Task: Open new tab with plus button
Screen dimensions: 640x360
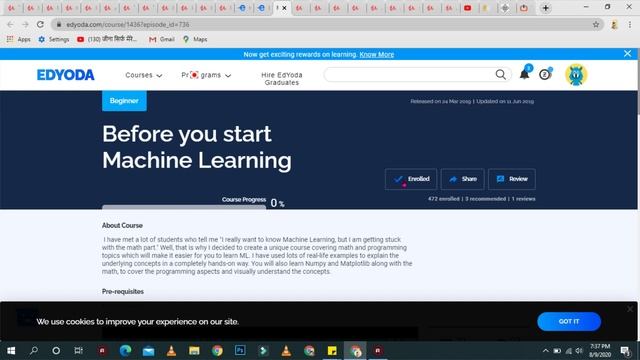Action: coord(546,8)
